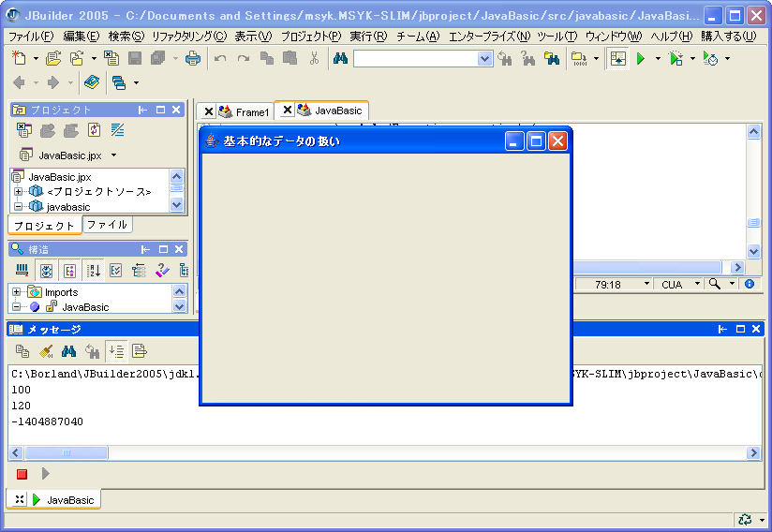Click the search text field in toolbar

coord(415,58)
